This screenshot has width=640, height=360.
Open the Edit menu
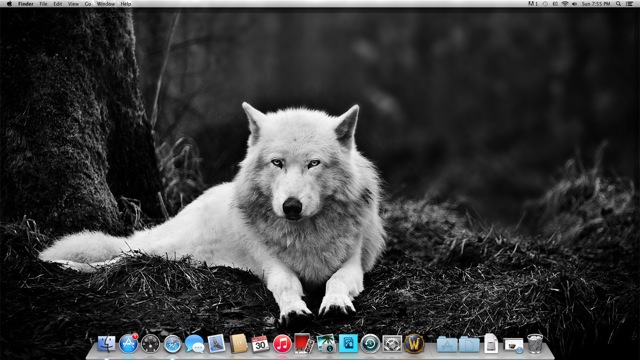pos(58,4)
